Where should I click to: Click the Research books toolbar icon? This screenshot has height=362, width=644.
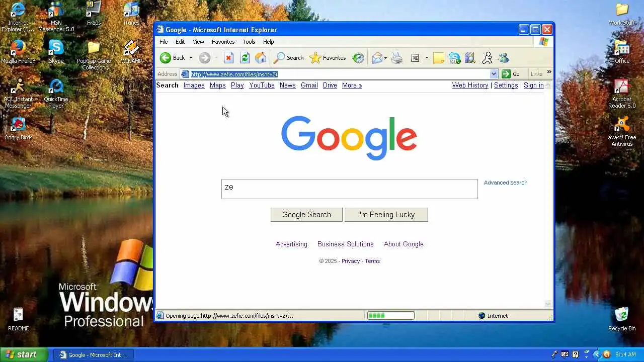point(470,58)
